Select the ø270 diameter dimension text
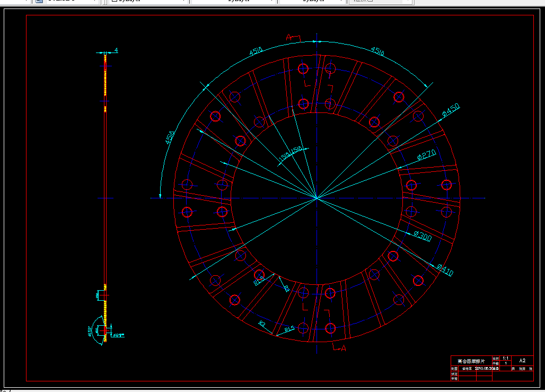This screenshot has width=545, height=392. [x=426, y=155]
